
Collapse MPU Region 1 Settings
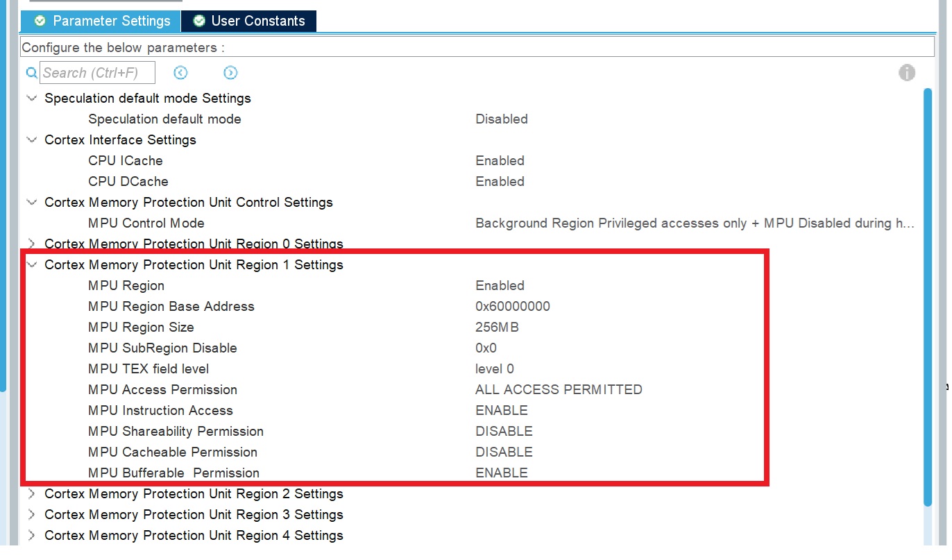click(x=31, y=264)
